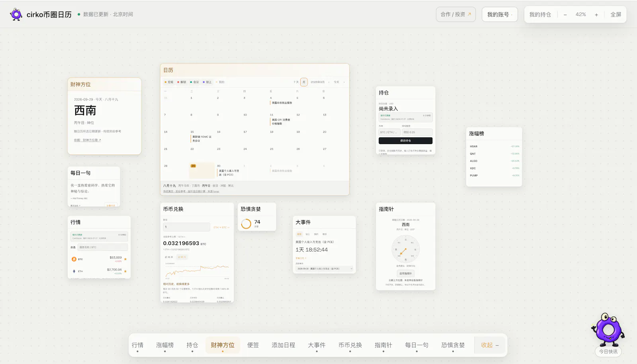The width and height of the screenshot is (637, 364).
Task: Click the 持有数量 例如 0.25 field
Action: click(417, 132)
